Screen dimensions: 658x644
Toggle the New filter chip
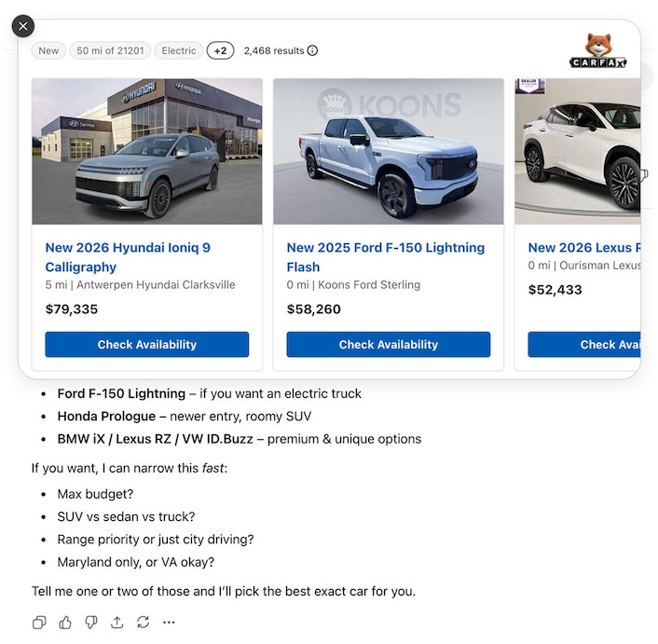tap(48, 50)
